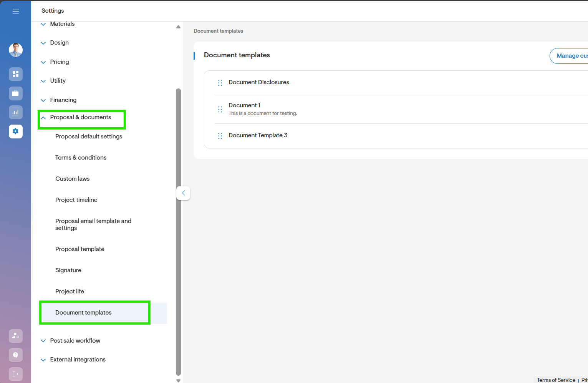The image size is (588, 383).
Task: Open the Document Disclosures template row
Action: pos(401,83)
